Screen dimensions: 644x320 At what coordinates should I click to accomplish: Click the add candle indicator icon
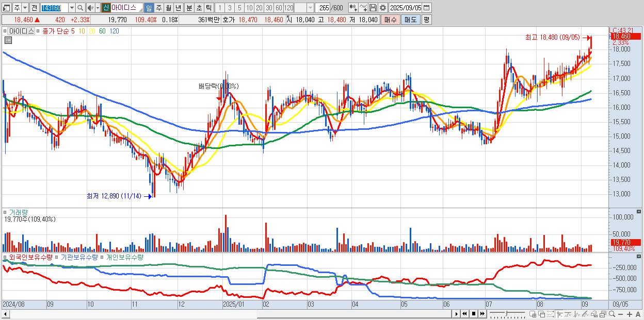pyautogui.click(x=353, y=8)
